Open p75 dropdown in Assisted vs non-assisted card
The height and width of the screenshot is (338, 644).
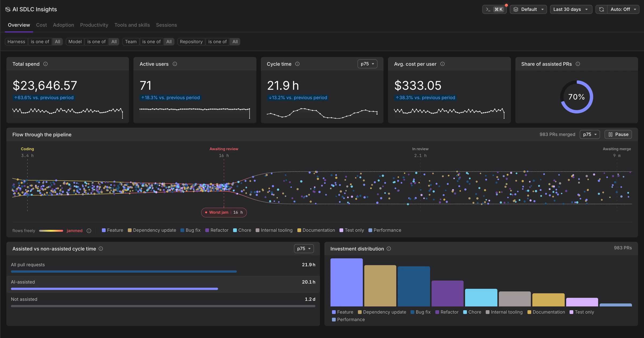point(303,248)
